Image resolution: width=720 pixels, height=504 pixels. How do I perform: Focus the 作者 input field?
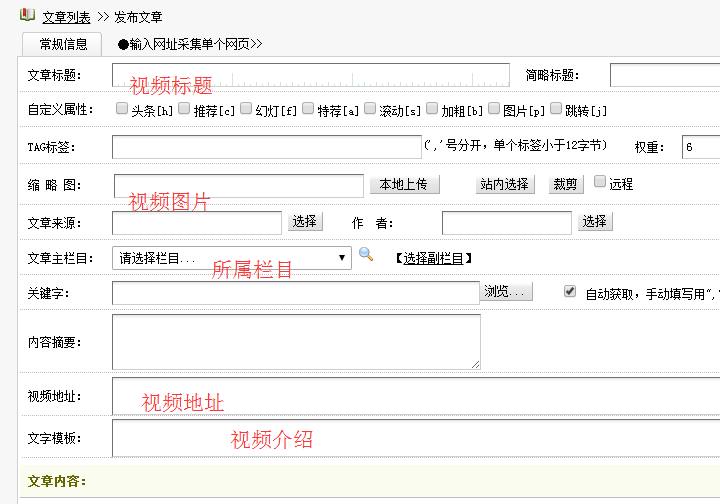pos(507,223)
